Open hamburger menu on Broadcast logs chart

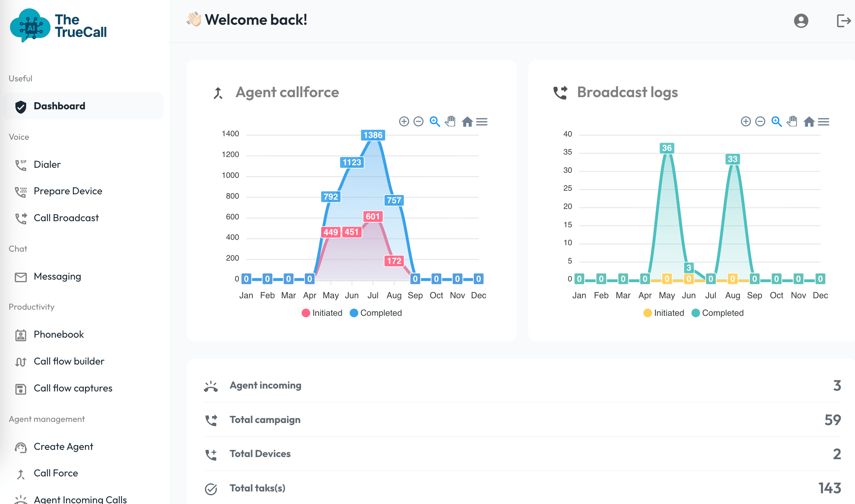[x=823, y=122]
